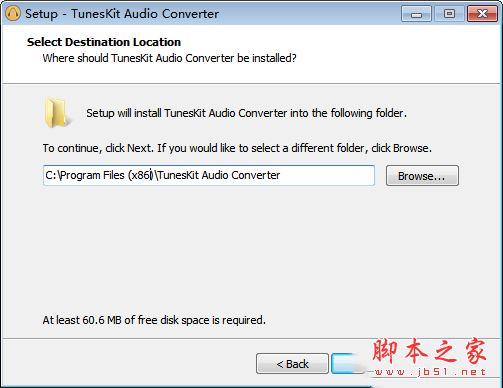This screenshot has height=388, width=503.
Task: Click "TunesKit Audio Converter" inside the path field
Action: (x=219, y=175)
